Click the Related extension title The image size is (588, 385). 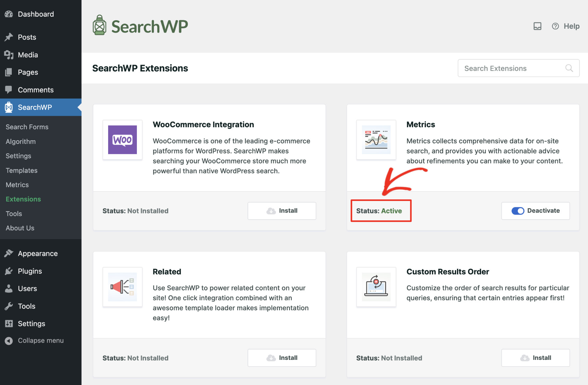point(167,272)
